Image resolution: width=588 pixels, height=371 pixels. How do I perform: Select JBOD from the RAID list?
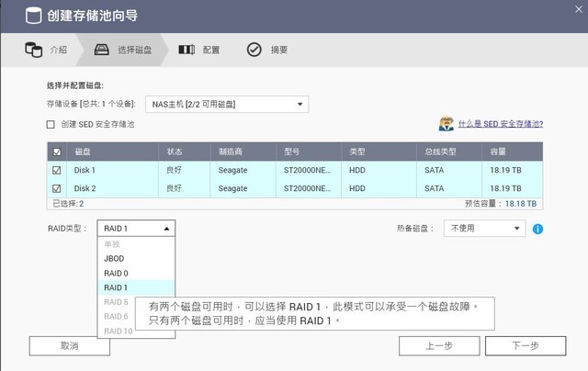[136, 259]
